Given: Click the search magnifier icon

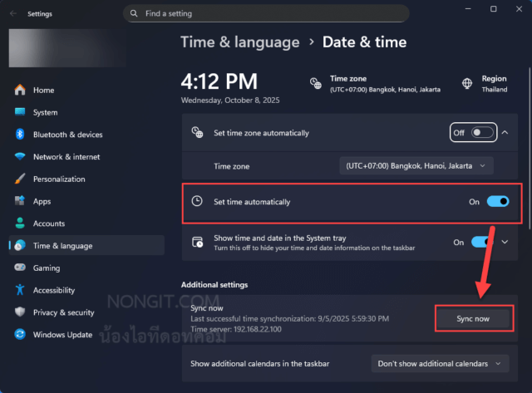Looking at the screenshot, I should click(134, 13).
